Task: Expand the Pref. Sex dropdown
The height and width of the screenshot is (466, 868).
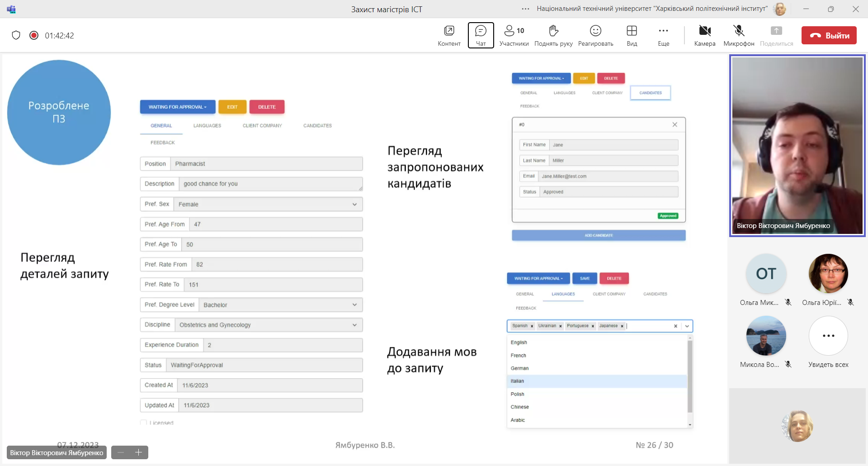Action: (x=354, y=204)
